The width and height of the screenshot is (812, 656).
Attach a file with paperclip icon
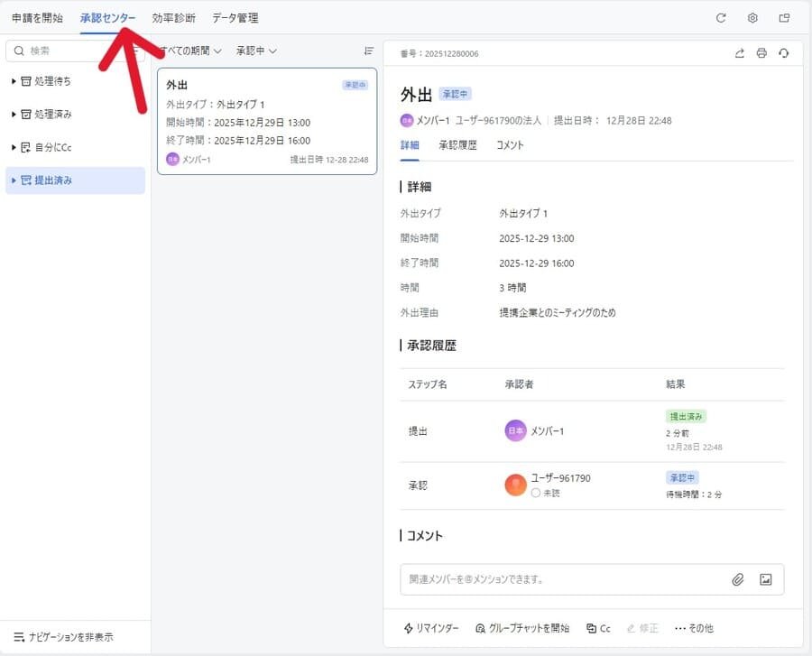737,579
